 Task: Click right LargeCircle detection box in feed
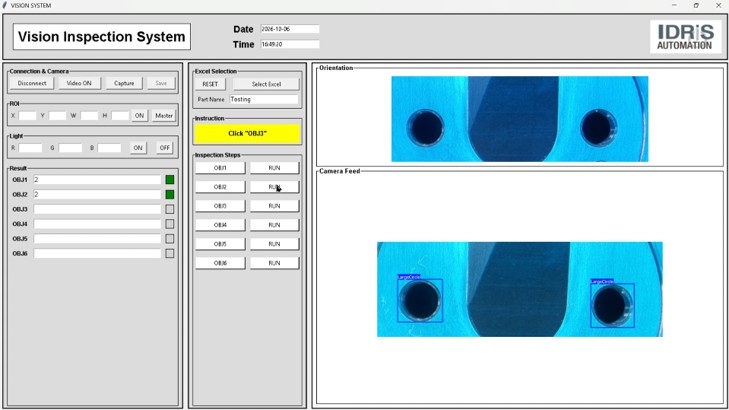(612, 305)
